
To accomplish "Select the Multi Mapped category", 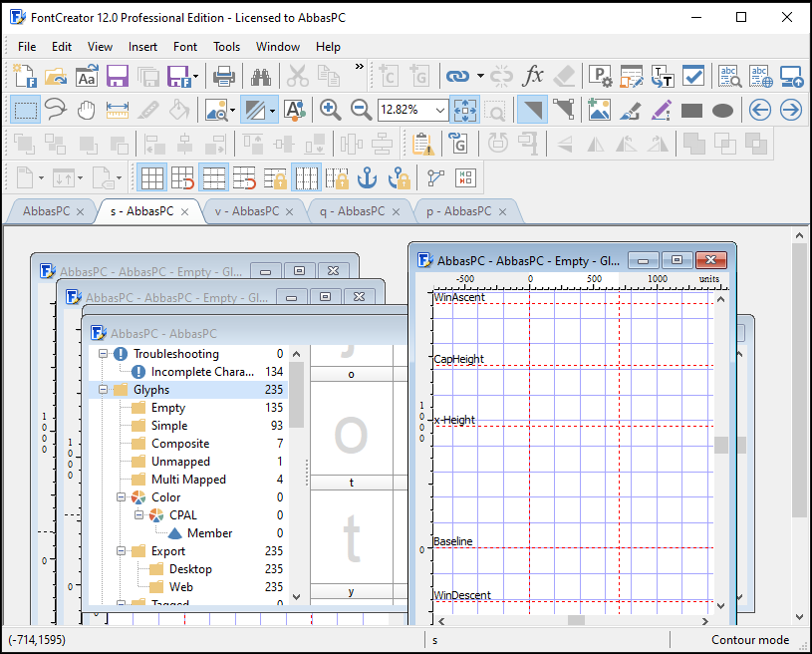I will 188,480.
